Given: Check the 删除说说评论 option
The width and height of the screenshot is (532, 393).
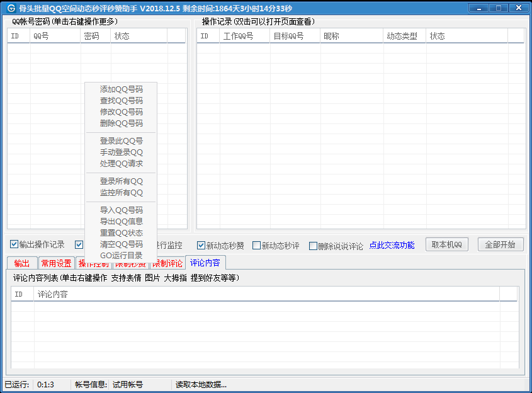Looking at the screenshot, I should (313, 246).
